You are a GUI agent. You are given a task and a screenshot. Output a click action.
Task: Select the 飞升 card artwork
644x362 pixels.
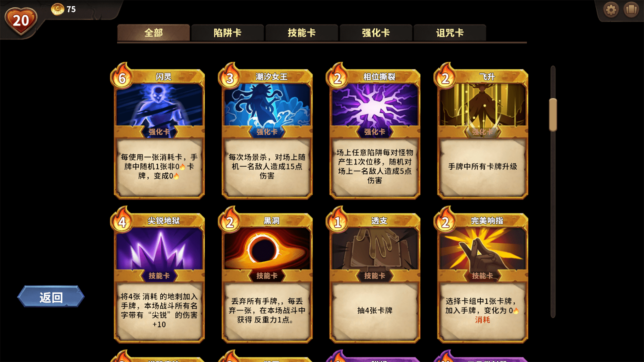tap(483, 105)
